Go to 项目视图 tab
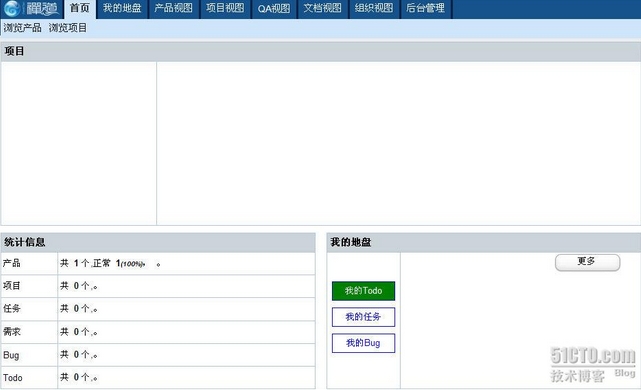The image size is (641, 390). pyautogui.click(x=225, y=8)
